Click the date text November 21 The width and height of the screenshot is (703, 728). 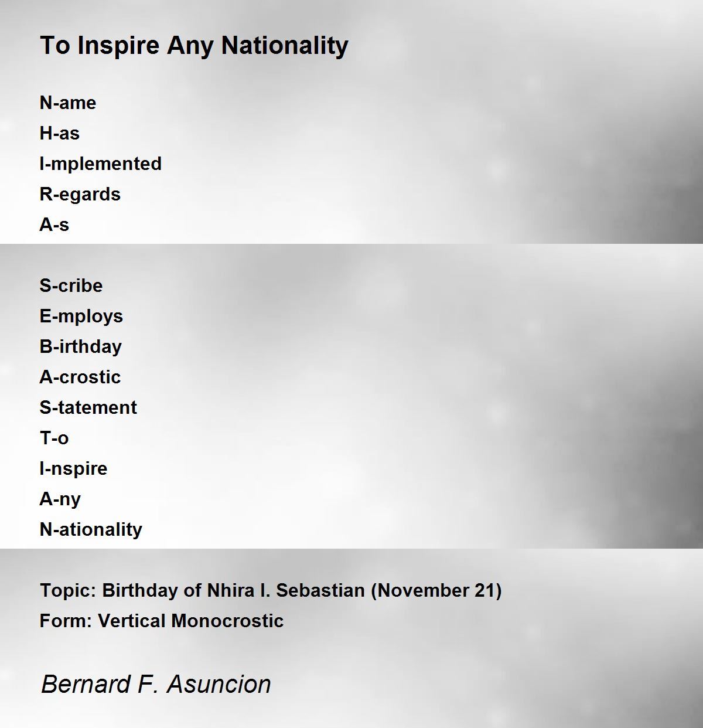pos(436,590)
